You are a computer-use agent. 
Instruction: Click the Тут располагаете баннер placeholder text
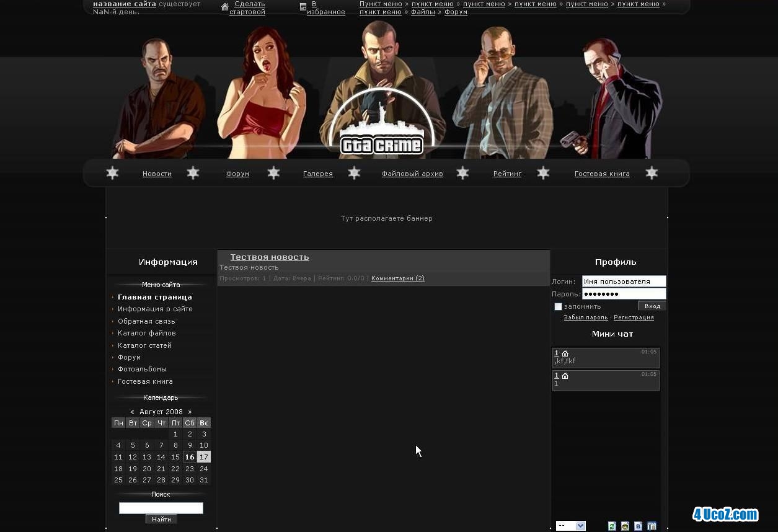click(x=387, y=218)
